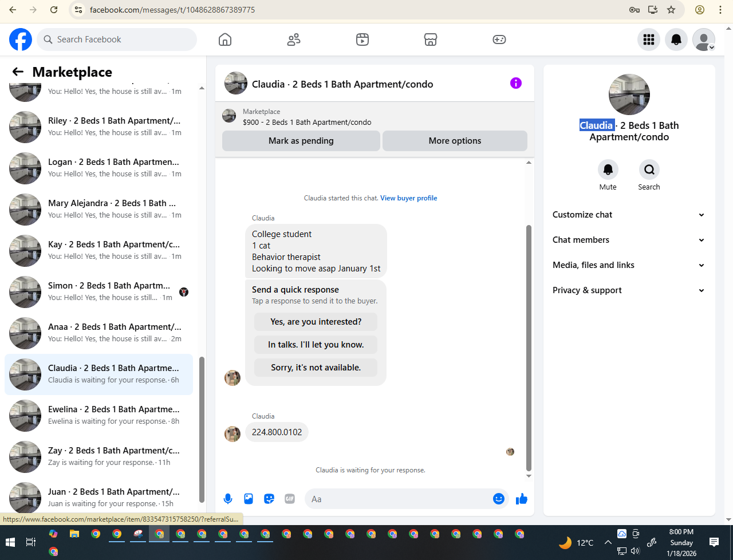This screenshot has height=560, width=733.
Task: Send a thumbs-up like
Action: [521, 499]
